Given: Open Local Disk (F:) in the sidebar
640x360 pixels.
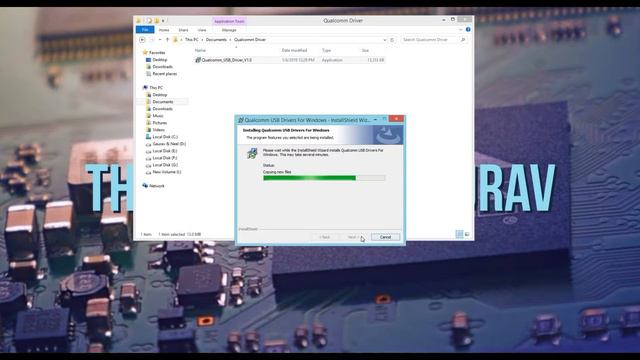Looking at the screenshot, I should tap(165, 158).
